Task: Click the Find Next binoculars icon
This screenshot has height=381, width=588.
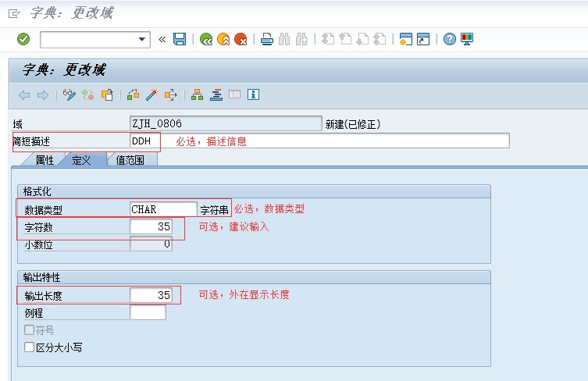Action: (301, 39)
